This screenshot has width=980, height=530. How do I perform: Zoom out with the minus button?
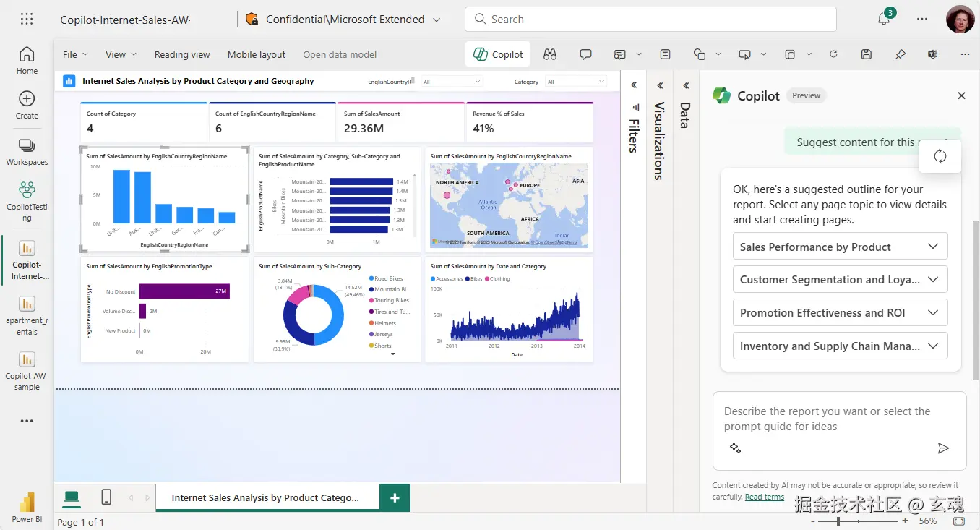[x=812, y=521]
